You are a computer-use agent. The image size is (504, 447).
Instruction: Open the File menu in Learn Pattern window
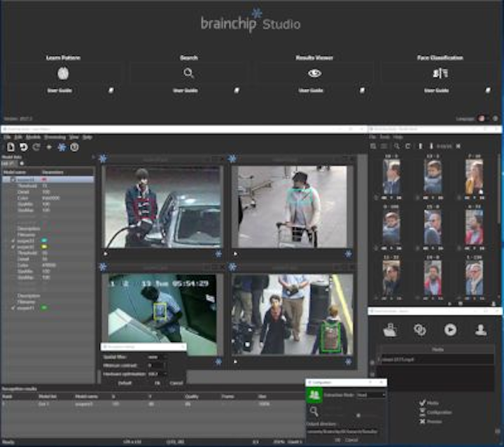coord(7,137)
